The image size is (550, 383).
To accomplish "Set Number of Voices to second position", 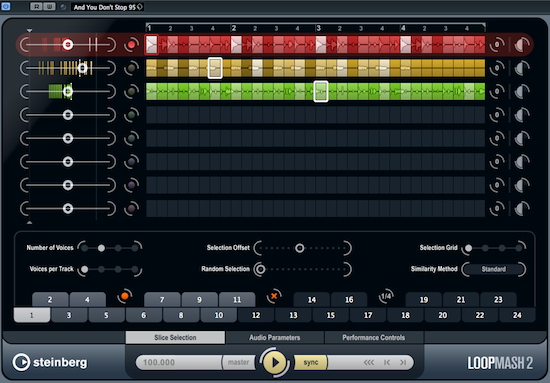I will click(101, 248).
